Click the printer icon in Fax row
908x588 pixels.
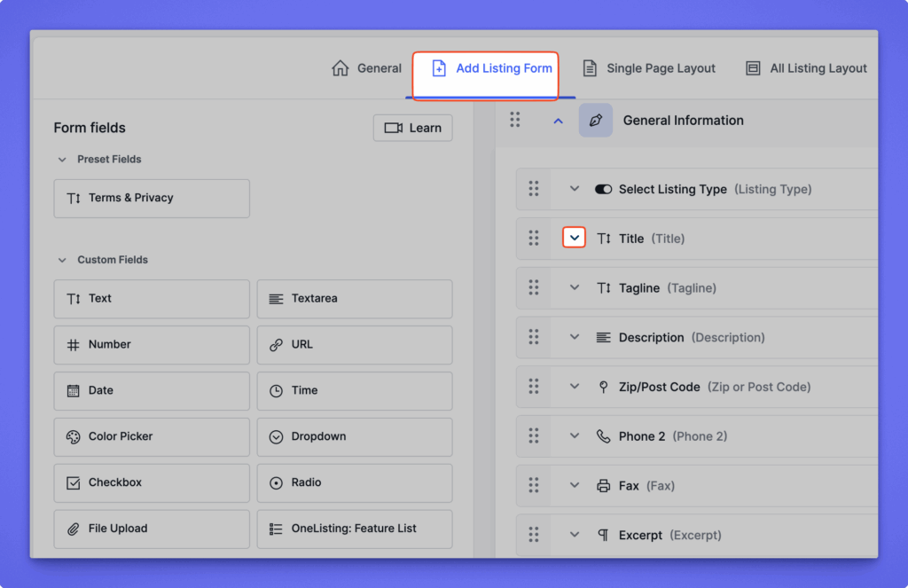click(x=603, y=486)
